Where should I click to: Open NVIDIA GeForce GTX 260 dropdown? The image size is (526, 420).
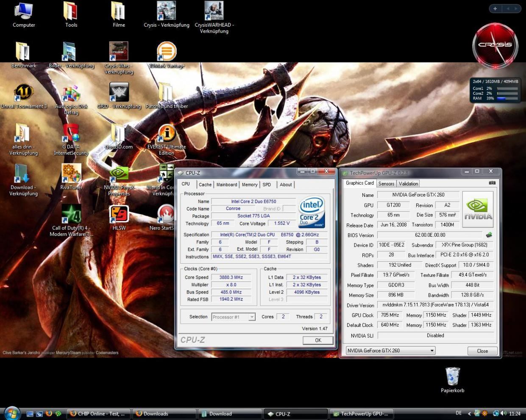click(x=390, y=351)
